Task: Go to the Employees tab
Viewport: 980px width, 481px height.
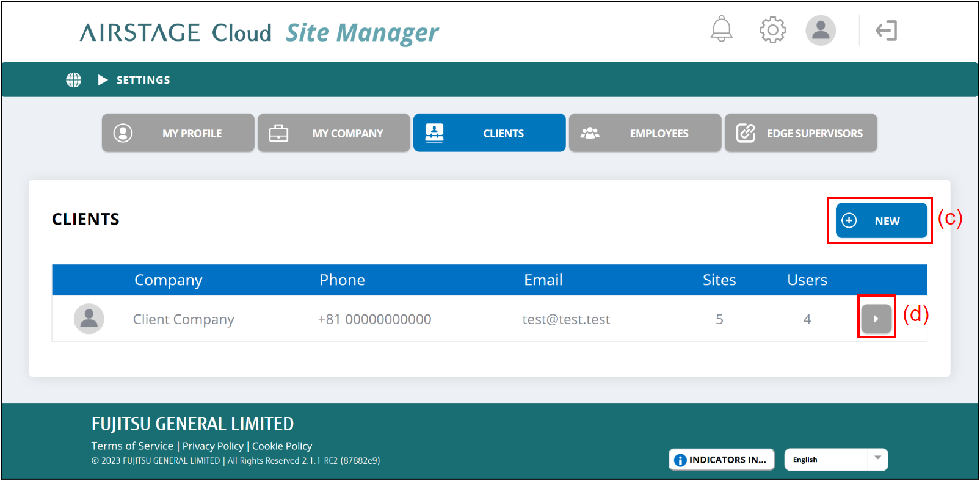Action: (645, 133)
